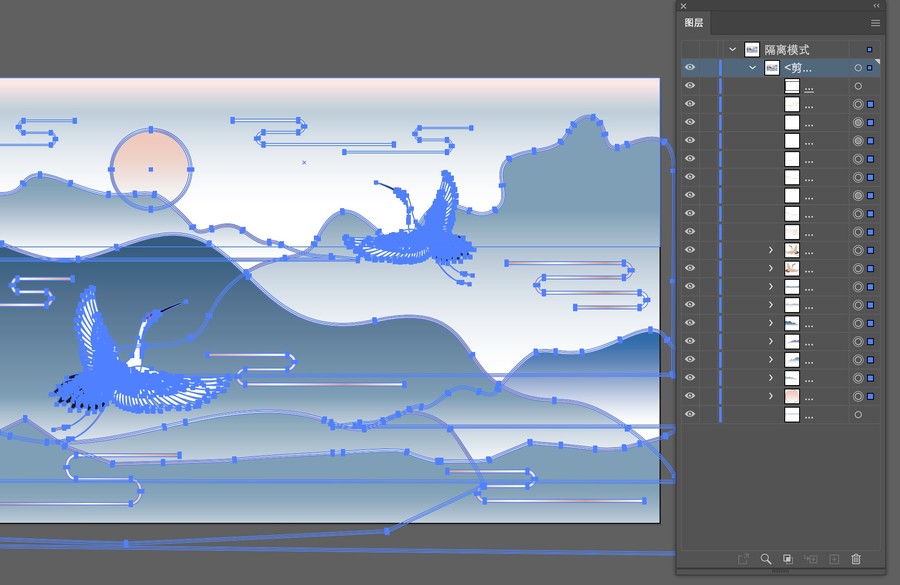Open the Layers panel options menu
The width and height of the screenshot is (900, 585).
click(875, 23)
